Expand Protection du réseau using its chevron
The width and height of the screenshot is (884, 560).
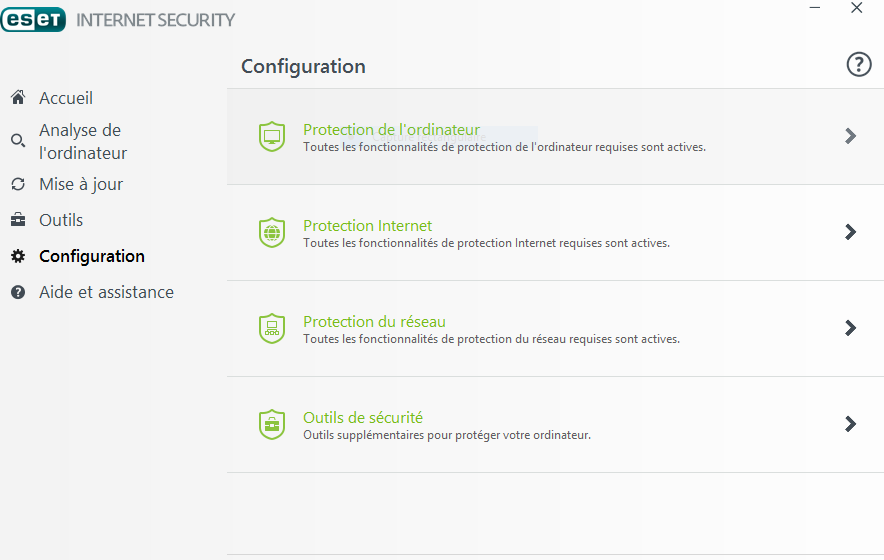[851, 328]
